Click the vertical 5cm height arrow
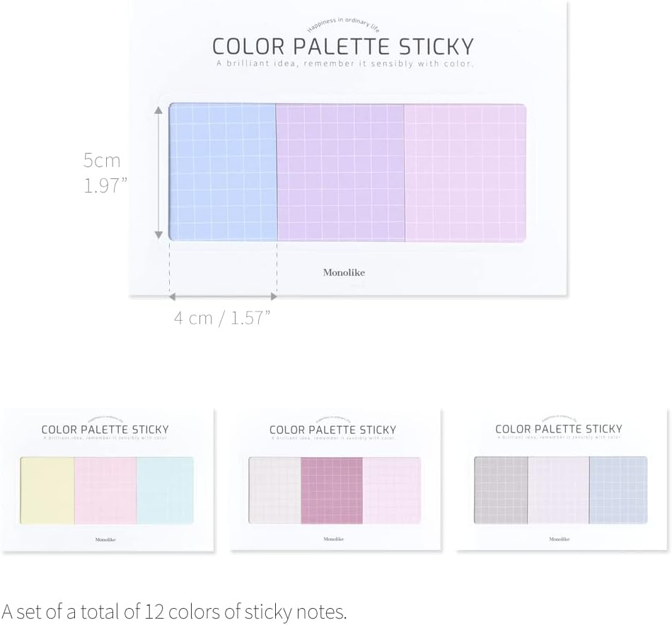This screenshot has width=672, height=625. (158, 172)
